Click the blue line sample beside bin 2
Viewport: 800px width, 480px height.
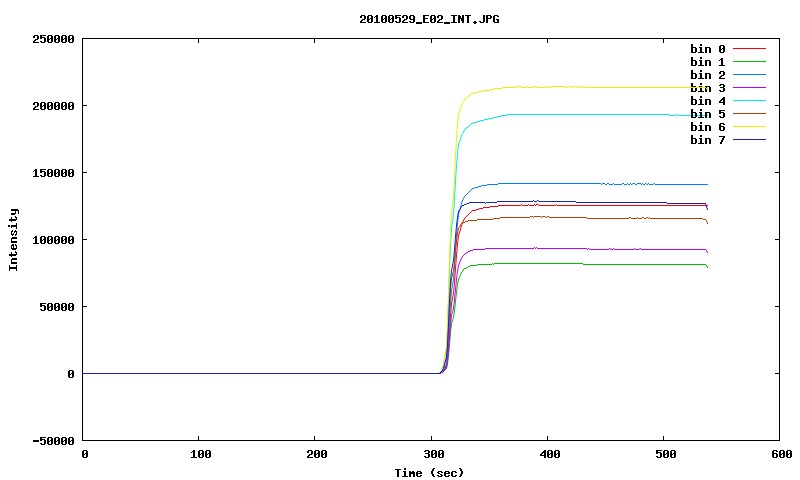(749, 75)
